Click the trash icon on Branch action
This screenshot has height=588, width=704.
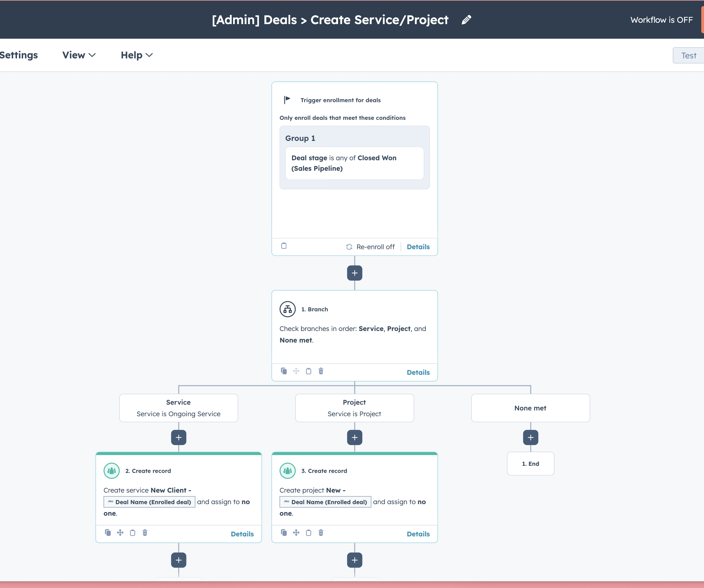[321, 371]
